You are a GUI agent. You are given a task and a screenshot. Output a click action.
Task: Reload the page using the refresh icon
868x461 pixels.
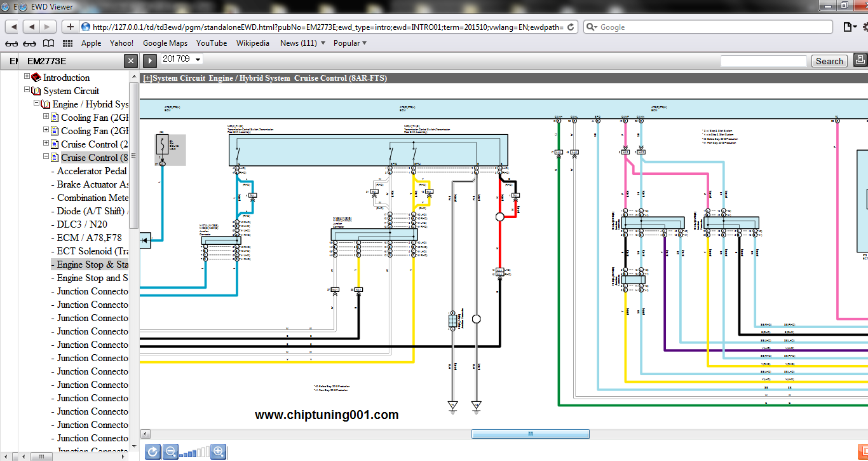[570, 27]
